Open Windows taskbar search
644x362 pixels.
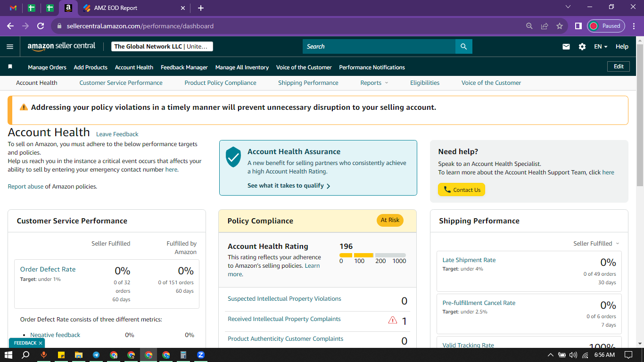pyautogui.click(x=26, y=355)
